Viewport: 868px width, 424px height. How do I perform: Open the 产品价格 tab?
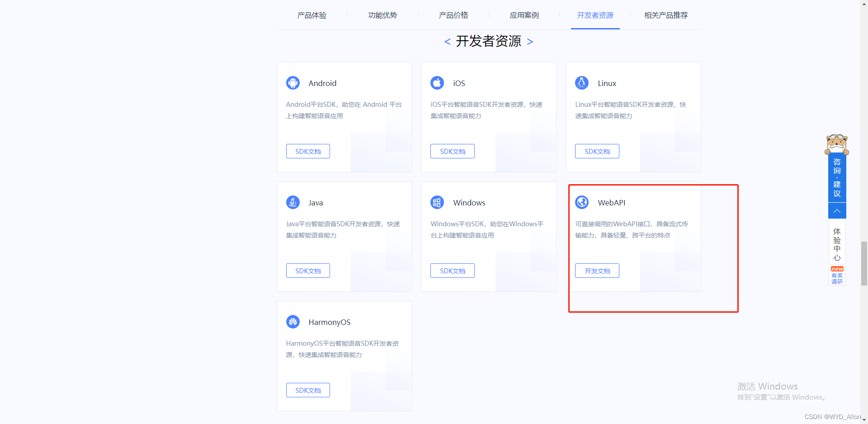coord(453,15)
